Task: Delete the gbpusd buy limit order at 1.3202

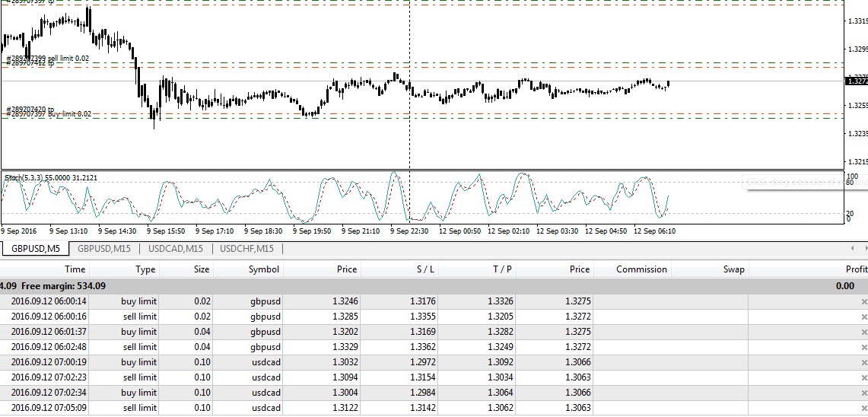Action: tap(863, 332)
